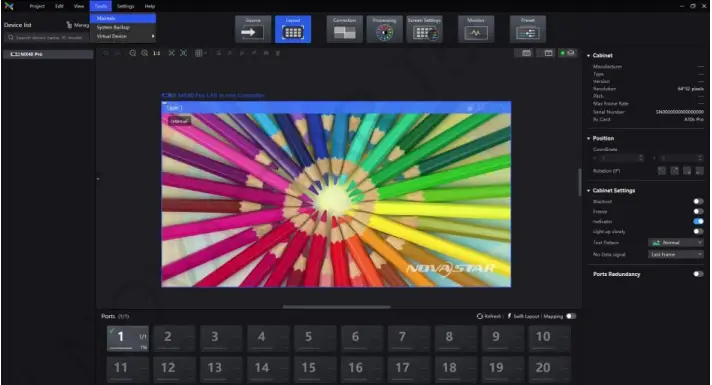This screenshot has height=385, width=712.
Task: Toggle the Mapping switch
Action: pos(571,316)
